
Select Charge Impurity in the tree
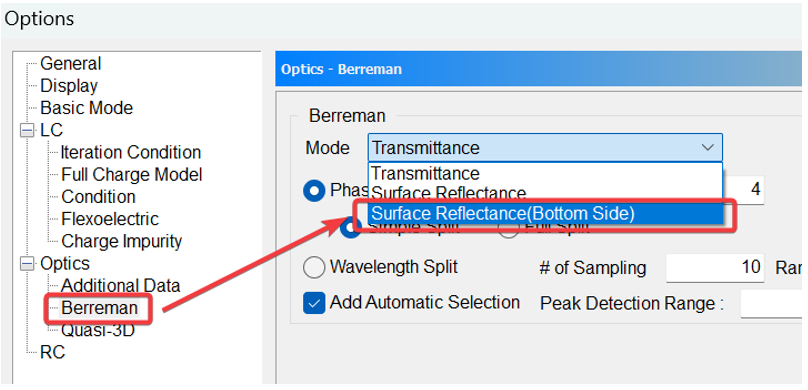(122, 241)
